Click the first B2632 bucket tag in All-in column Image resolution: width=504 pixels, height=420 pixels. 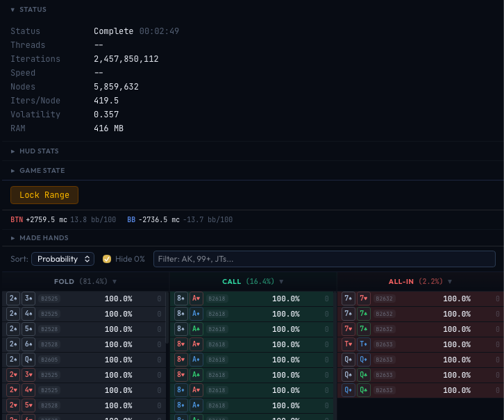coord(385,299)
